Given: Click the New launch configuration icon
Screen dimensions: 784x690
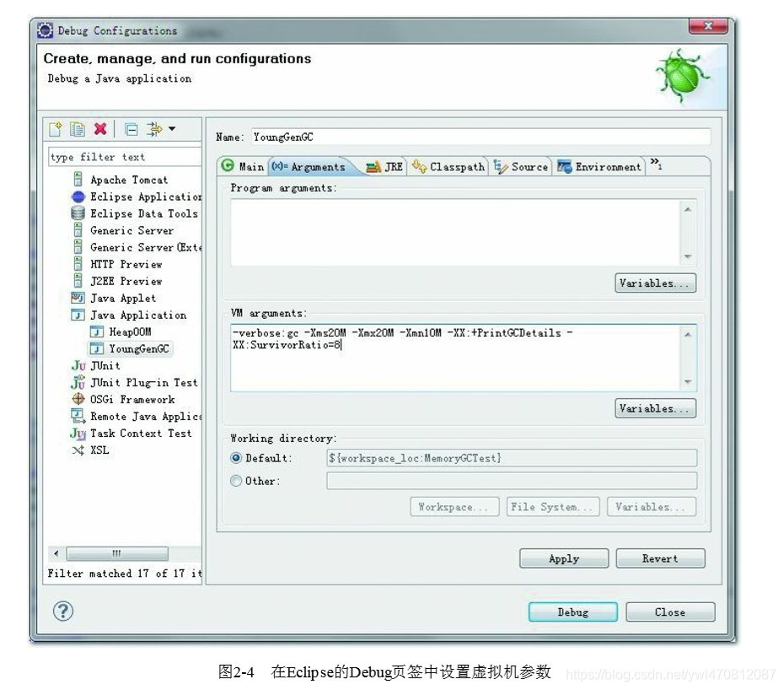Looking at the screenshot, I should pos(56,129).
